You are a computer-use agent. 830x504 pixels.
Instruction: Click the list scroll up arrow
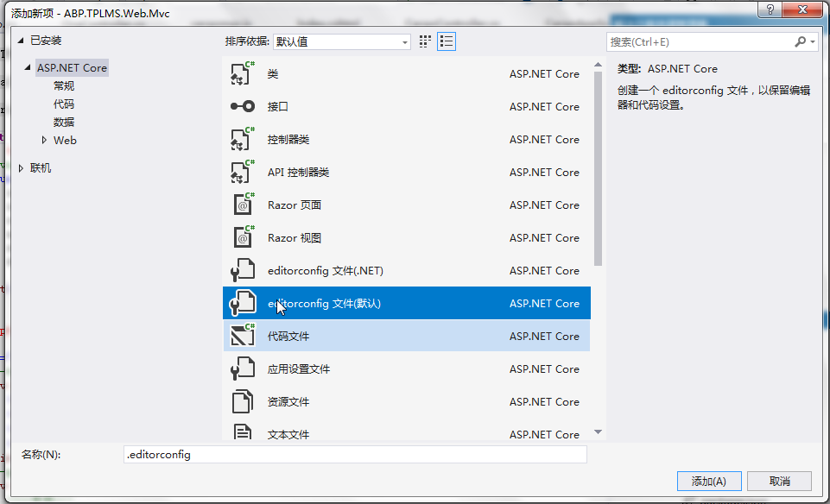[x=599, y=65]
